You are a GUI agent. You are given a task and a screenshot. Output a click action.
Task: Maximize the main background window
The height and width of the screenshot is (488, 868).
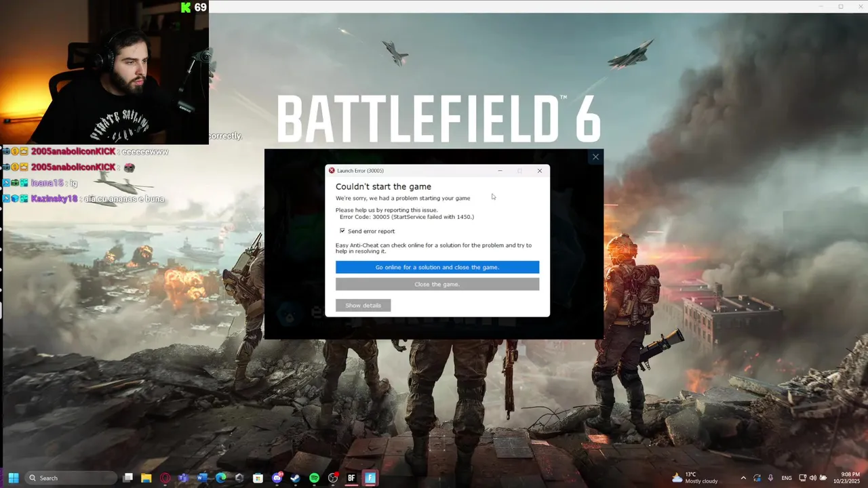(841, 6)
